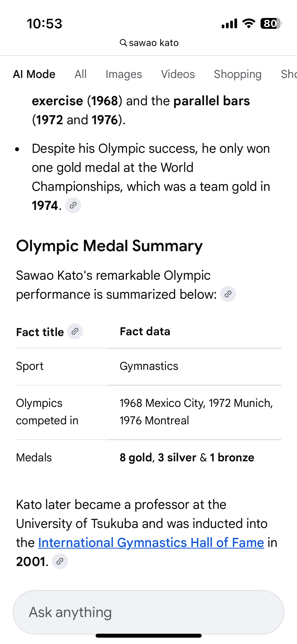Tap the Wi-Fi status icon

249,24
